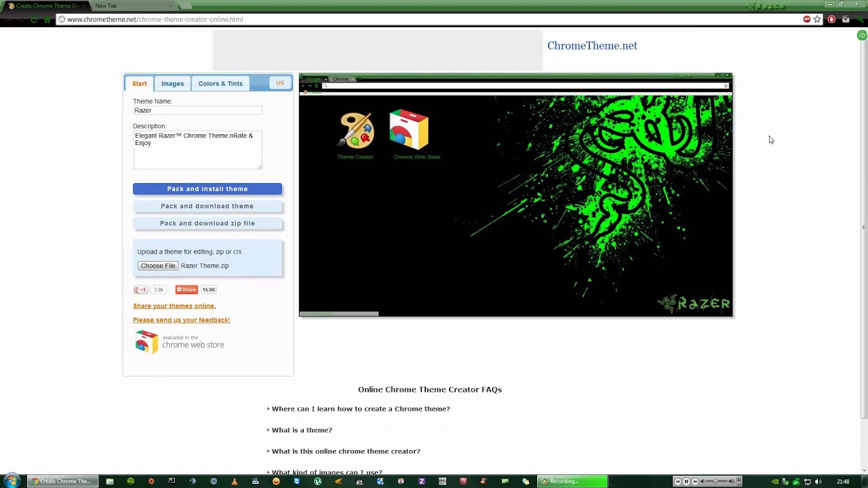Open the yellow smiley icon in taskbar
This screenshot has height=488, width=868.
click(x=276, y=481)
